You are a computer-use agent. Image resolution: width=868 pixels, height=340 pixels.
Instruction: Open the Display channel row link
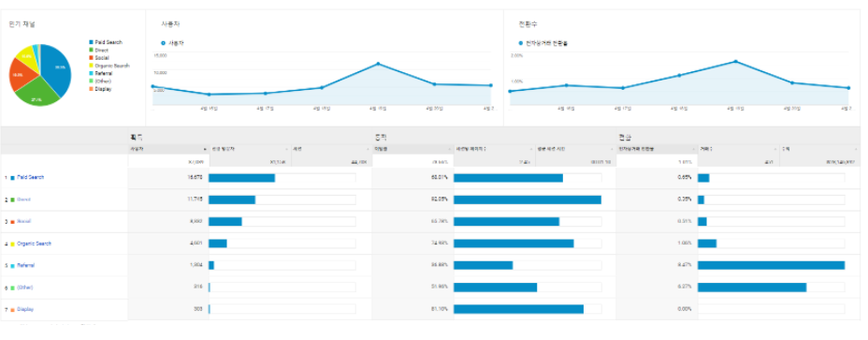point(25,309)
